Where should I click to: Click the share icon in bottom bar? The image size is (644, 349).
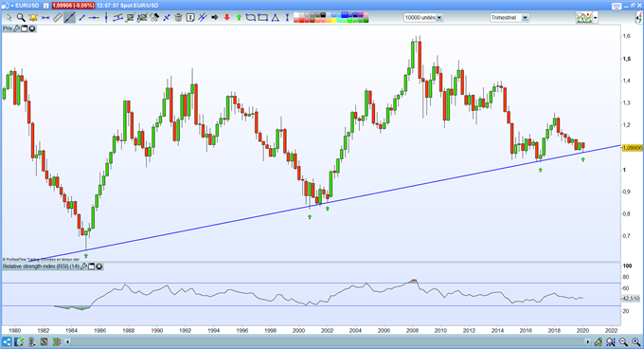7,342
